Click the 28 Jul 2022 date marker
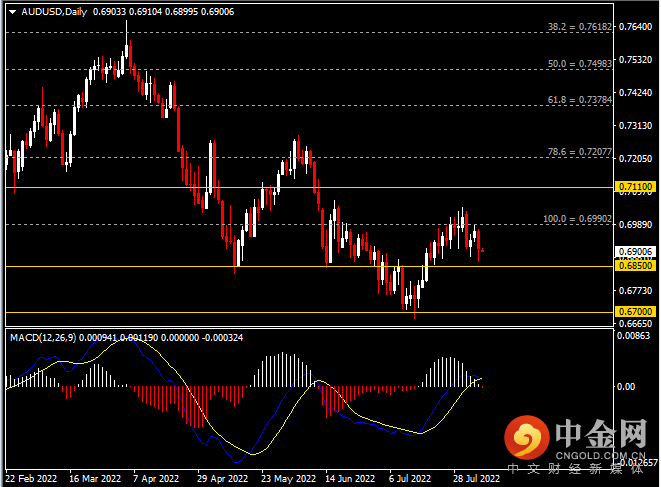 click(476, 479)
